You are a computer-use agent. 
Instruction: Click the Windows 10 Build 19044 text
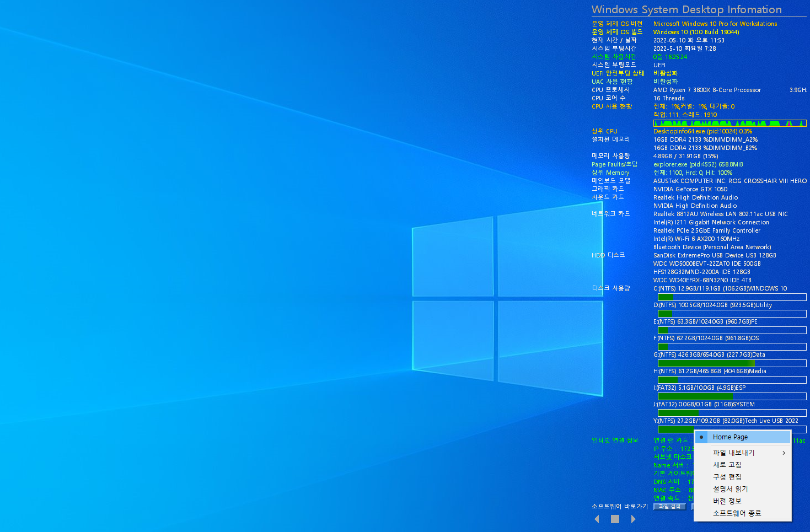pyautogui.click(x=696, y=32)
